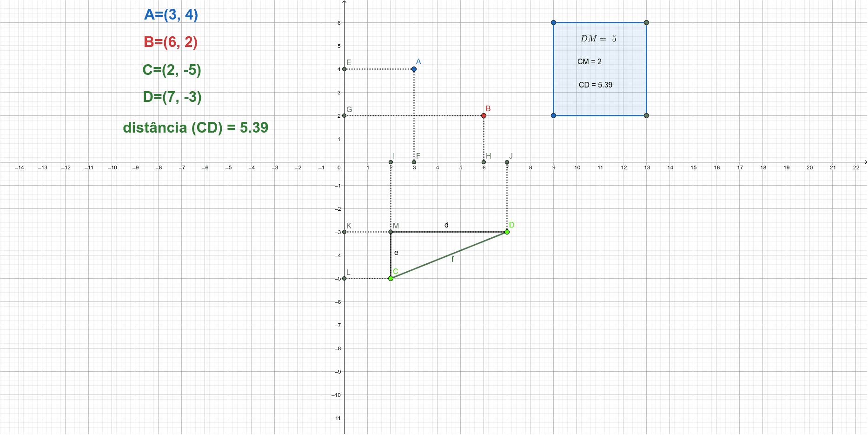
Task: Click bottom-right vertex of the blue square
Action: pos(646,115)
